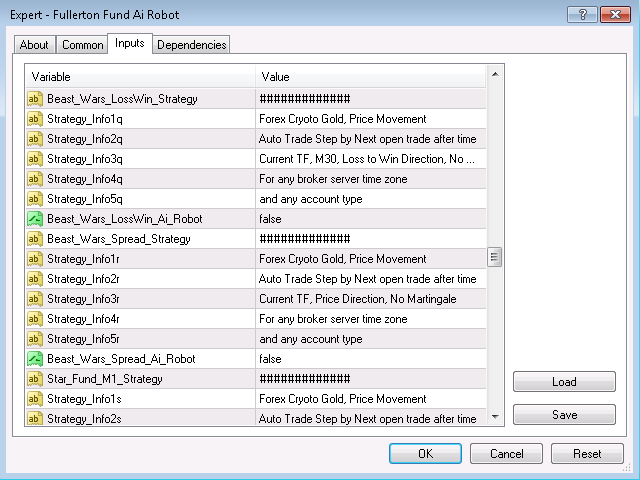Click the ab icon for Strategy_Info2r
This screenshot has width=640, height=480.
(35, 279)
